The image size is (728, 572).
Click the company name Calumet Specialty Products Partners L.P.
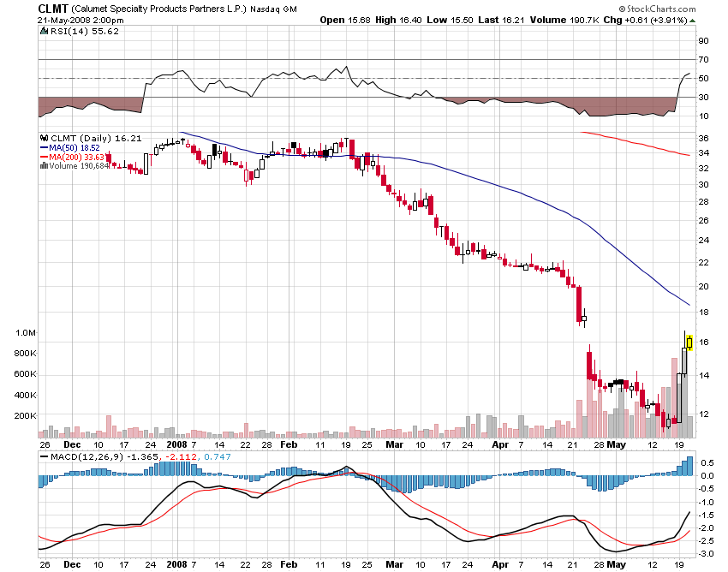(158, 9)
